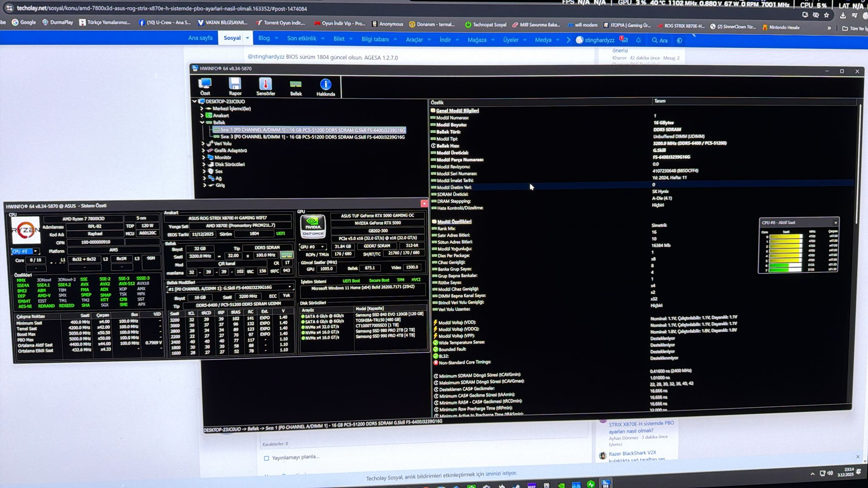Expand the Disk Sürücüleri tree node

click(x=204, y=164)
